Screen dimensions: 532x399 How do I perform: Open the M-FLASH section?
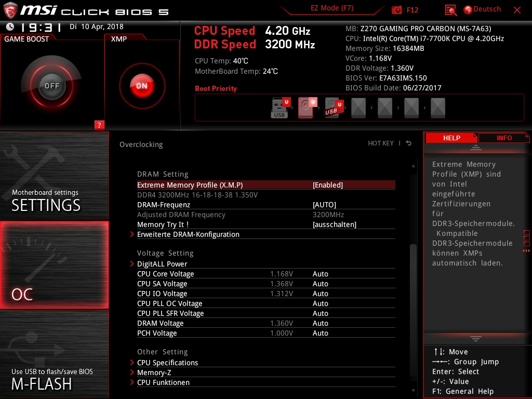coord(54,354)
